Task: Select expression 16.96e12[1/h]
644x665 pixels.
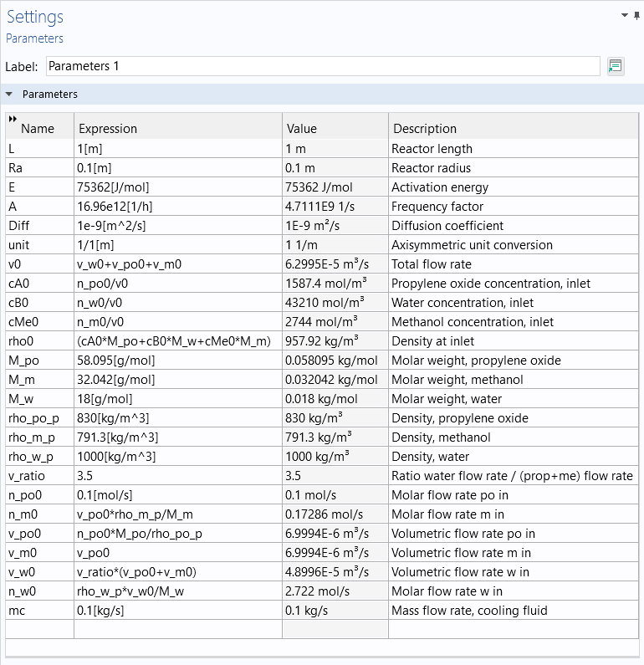Action: tap(178, 207)
